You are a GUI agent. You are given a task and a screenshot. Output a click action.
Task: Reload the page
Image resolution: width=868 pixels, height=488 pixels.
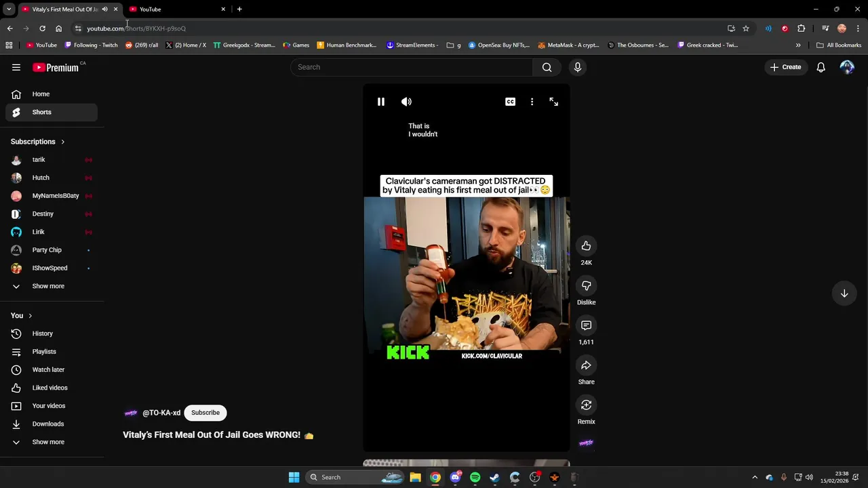click(42, 28)
